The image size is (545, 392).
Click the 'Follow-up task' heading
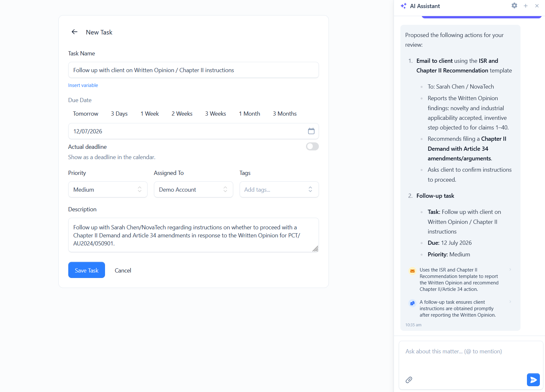pos(435,196)
